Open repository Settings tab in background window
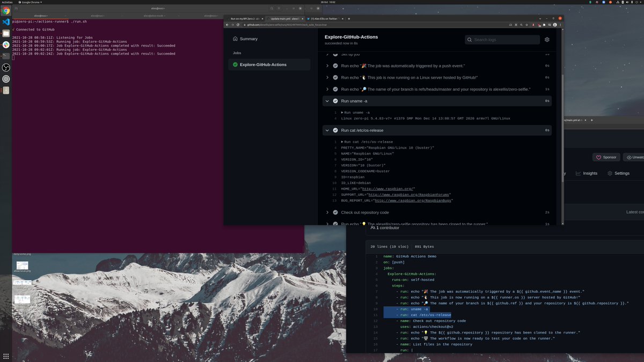 point(618,173)
